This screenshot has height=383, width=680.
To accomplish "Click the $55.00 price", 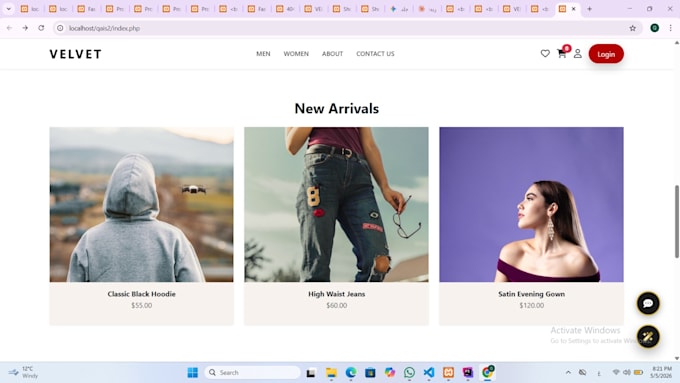I will click(141, 305).
